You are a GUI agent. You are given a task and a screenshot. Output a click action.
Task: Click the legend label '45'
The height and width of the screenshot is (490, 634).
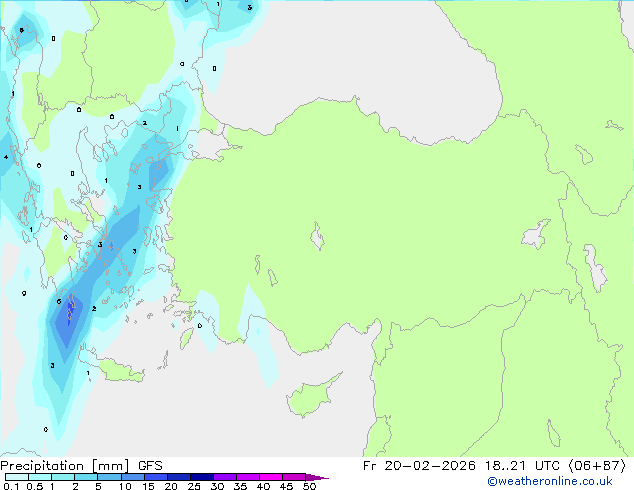click(286, 486)
